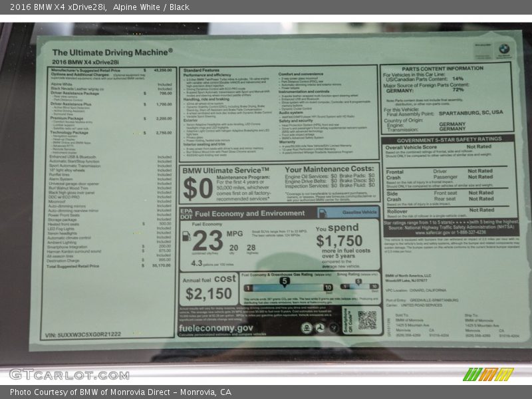Click The Ultimate Driving Machine title
Screen dimensions: 532x399
point(112,51)
